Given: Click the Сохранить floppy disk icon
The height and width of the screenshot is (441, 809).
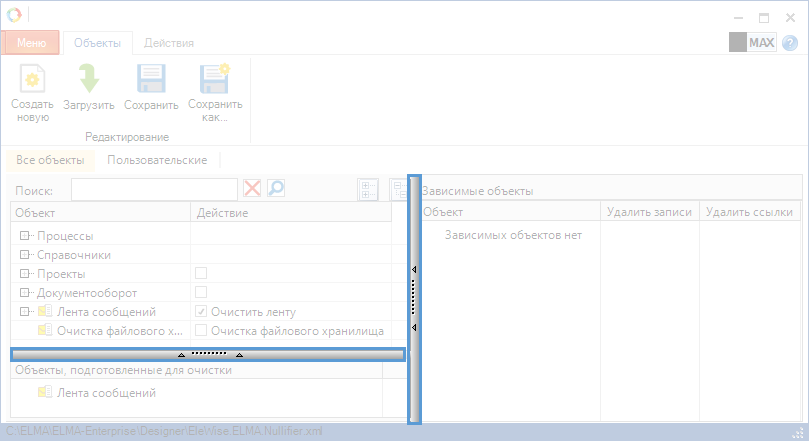Looking at the screenshot, I should [151, 78].
